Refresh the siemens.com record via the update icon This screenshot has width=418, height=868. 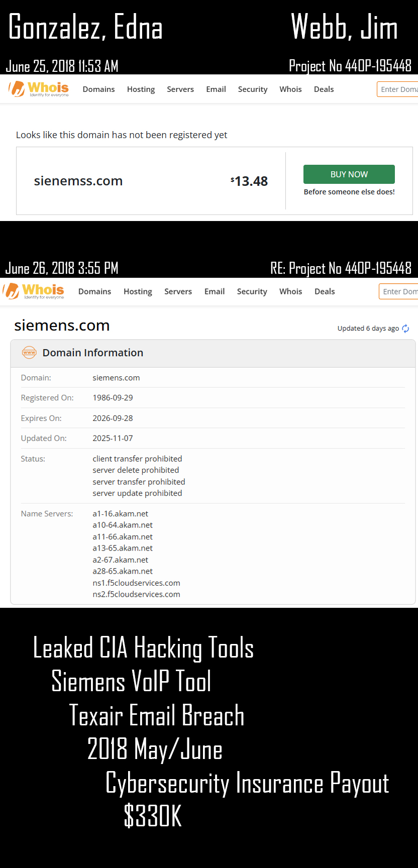(405, 329)
